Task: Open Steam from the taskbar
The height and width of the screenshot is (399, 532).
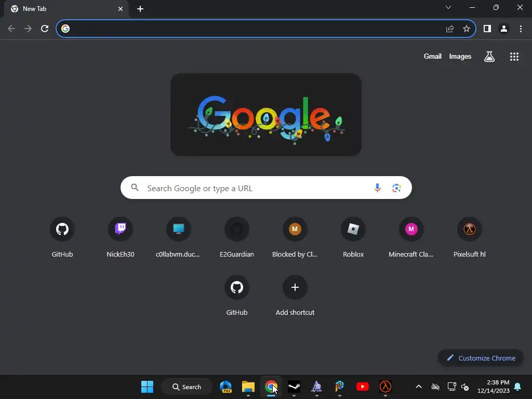Action: click(294, 387)
